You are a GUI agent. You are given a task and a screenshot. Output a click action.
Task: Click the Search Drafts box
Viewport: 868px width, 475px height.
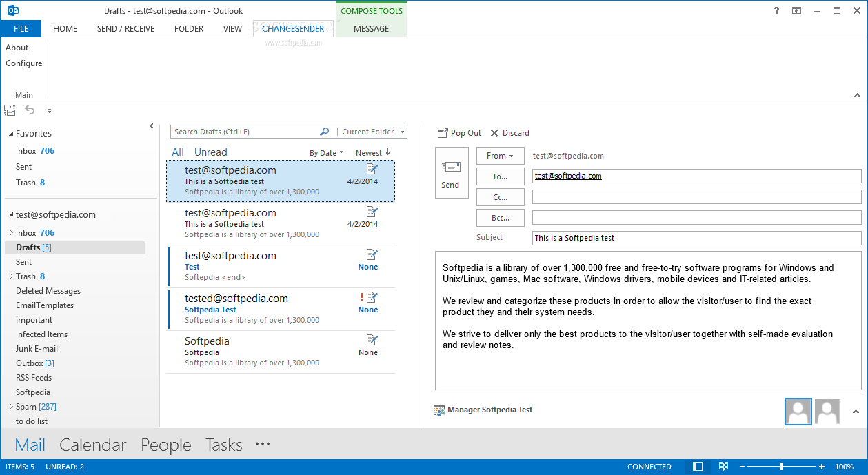tap(245, 132)
